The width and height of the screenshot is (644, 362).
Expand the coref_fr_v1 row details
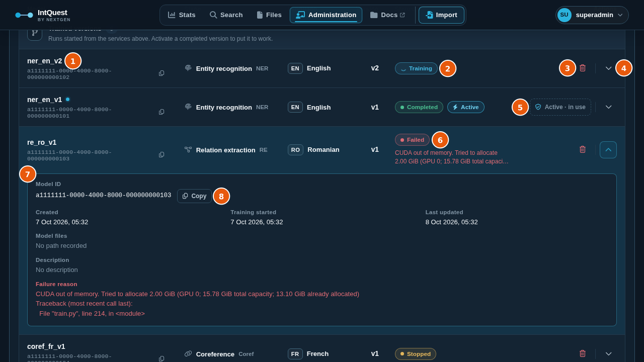point(609,354)
